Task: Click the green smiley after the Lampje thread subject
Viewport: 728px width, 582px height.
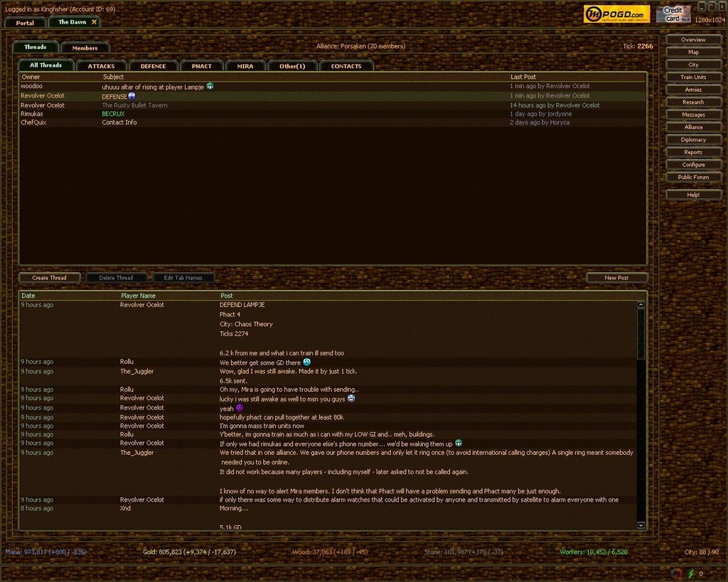Action: (x=210, y=87)
